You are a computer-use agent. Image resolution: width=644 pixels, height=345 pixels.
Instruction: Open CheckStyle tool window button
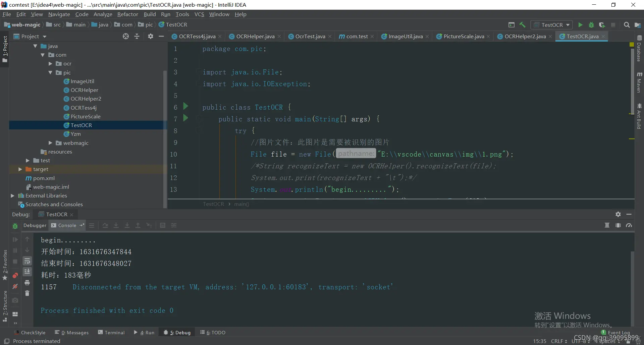point(30,333)
